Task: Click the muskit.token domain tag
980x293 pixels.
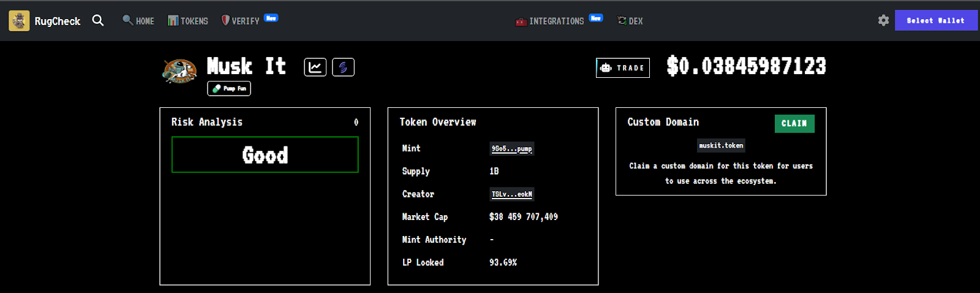Action: (x=721, y=145)
